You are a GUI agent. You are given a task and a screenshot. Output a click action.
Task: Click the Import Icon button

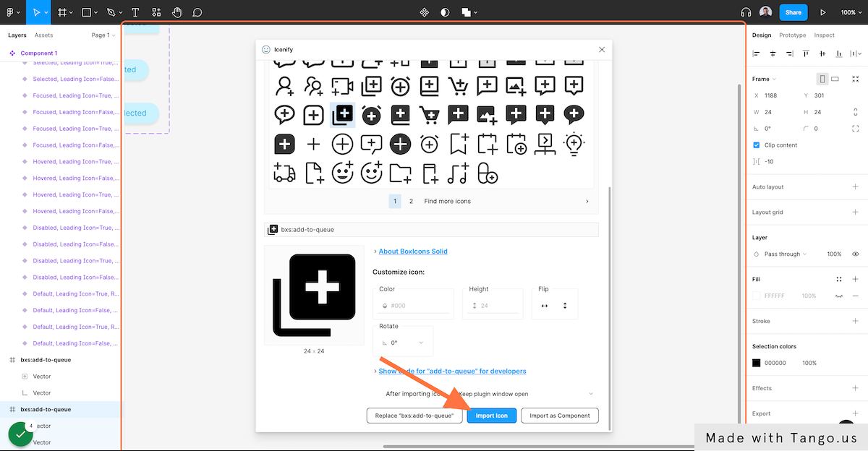(491, 416)
